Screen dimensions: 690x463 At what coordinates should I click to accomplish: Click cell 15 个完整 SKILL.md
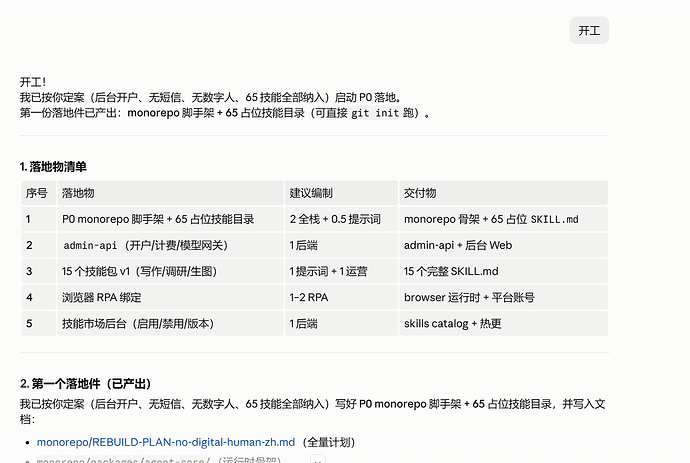503,271
